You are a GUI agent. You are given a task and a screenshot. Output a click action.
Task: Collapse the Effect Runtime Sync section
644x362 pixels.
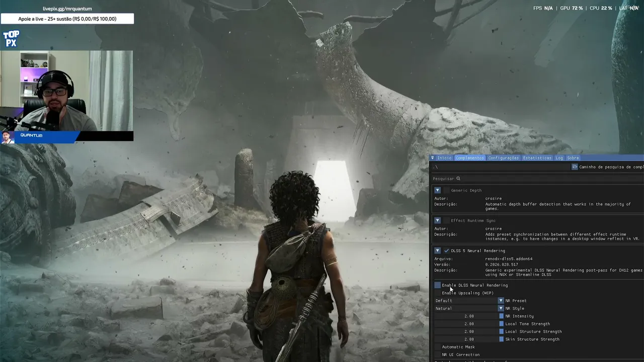437,221
